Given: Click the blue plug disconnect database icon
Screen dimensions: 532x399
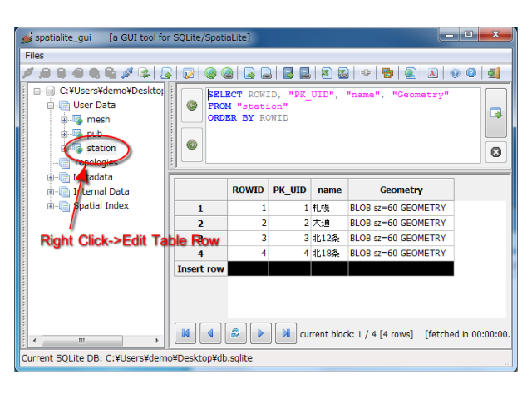Looking at the screenshot, I should 127,73.
